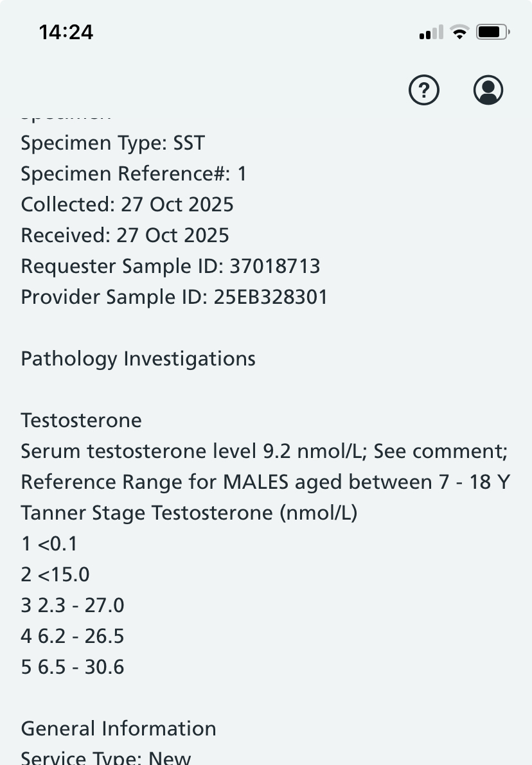Tap the Received: 27 Oct 2025 date

tap(125, 235)
